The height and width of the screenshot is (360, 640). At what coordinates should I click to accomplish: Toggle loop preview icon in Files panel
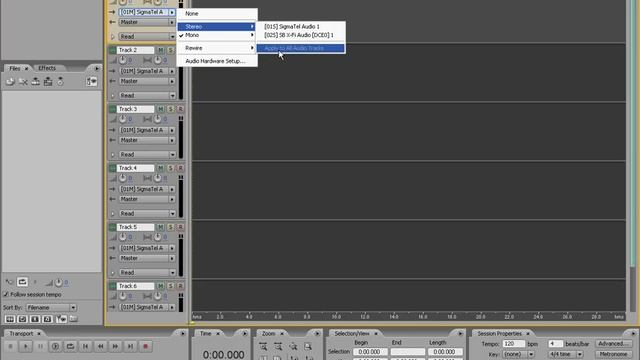coord(22,282)
